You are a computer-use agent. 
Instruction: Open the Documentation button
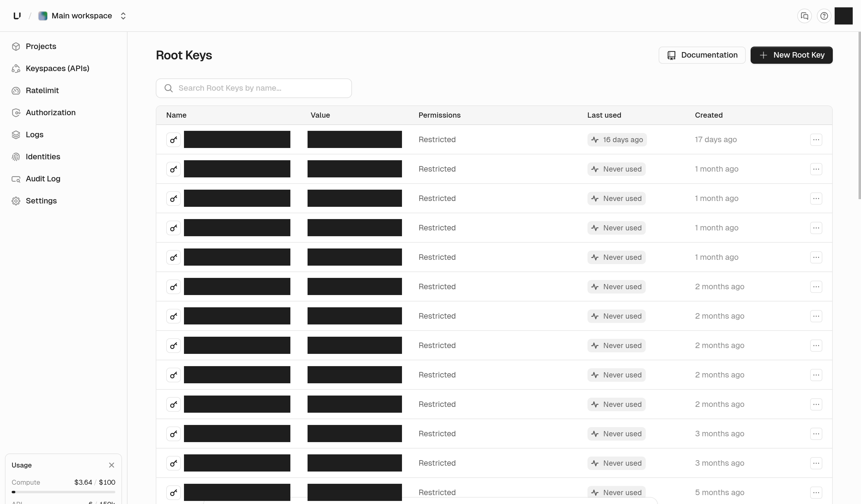702,55
